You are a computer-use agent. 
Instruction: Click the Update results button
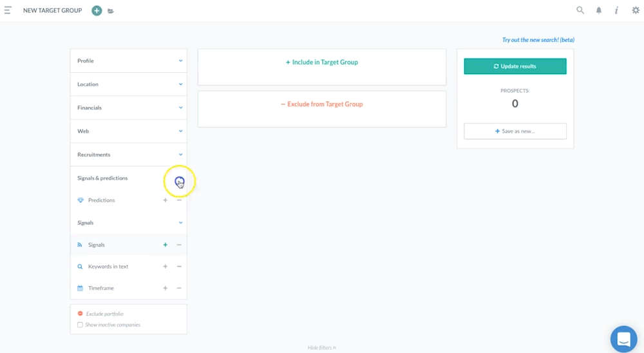pos(515,66)
